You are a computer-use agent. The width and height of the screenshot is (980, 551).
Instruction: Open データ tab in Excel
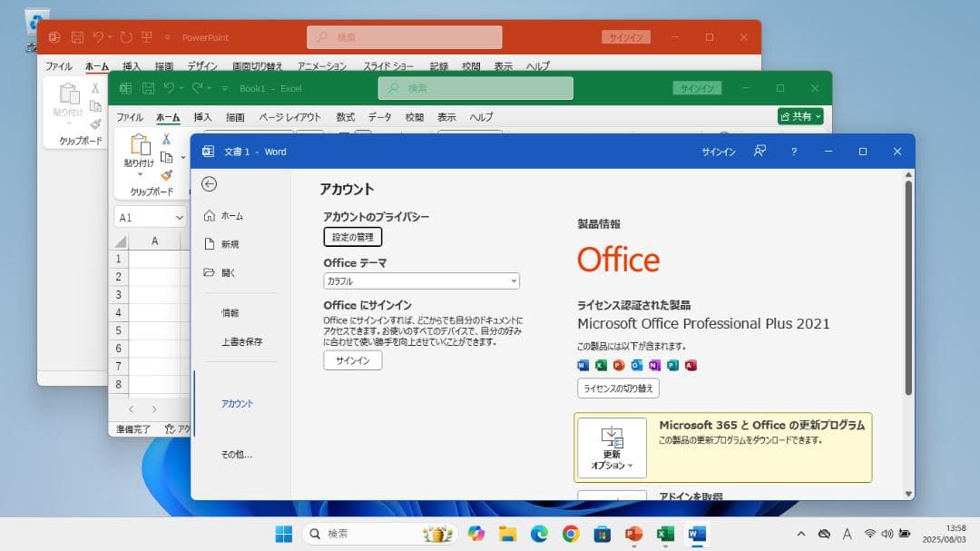[379, 117]
